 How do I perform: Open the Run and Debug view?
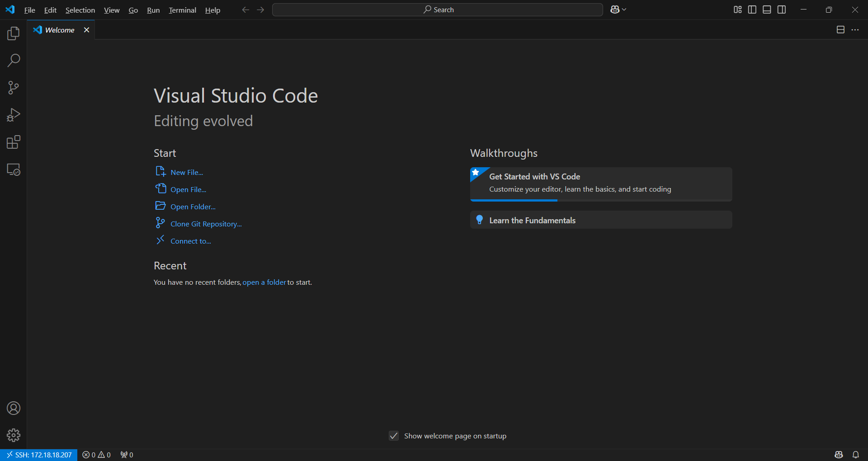pyautogui.click(x=14, y=115)
